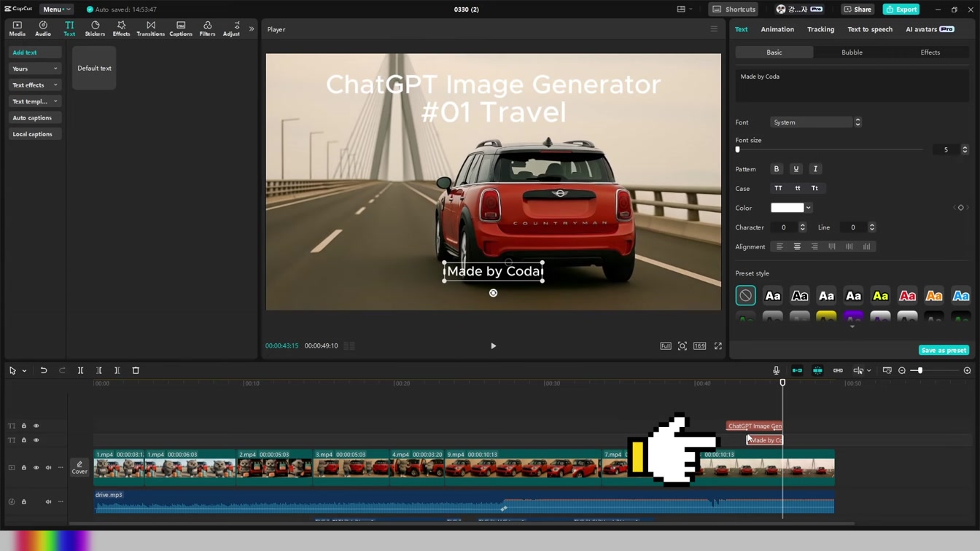Click the Full quality icon in the player

pos(666,346)
